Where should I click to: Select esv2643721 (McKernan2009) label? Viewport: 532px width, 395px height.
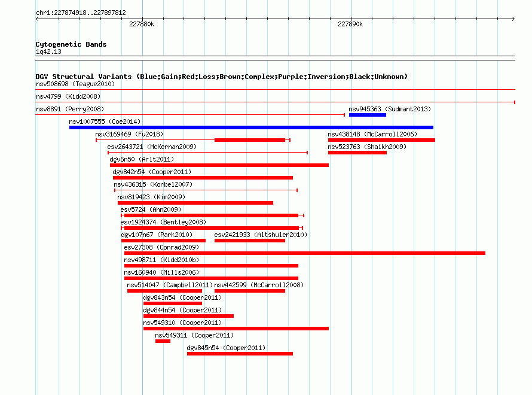click(152, 147)
